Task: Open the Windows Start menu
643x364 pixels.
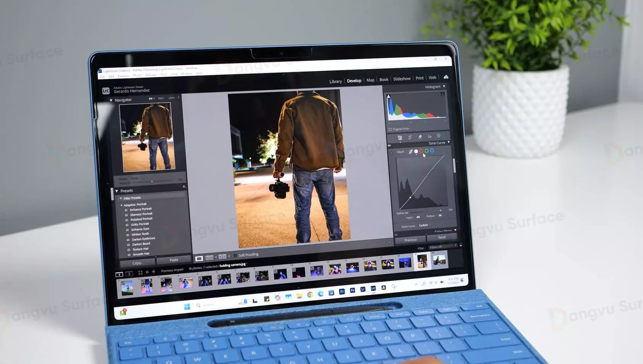Action: [187, 307]
